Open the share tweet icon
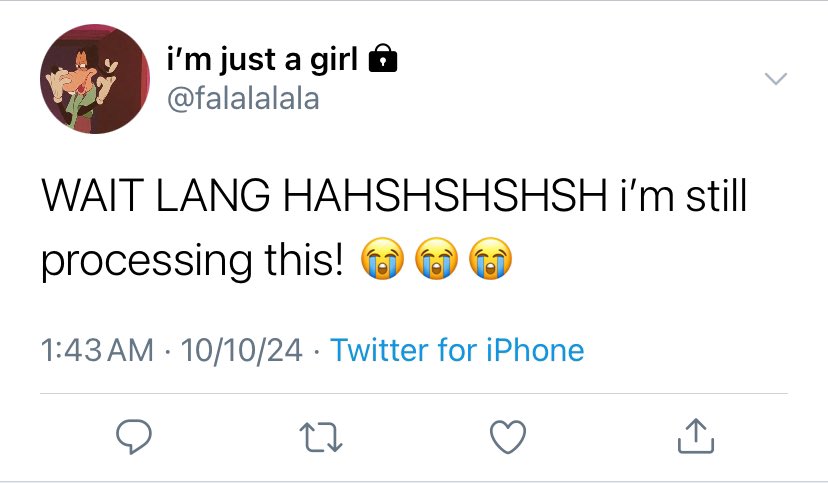Screen dimensions: 828x483 click(696, 436)
